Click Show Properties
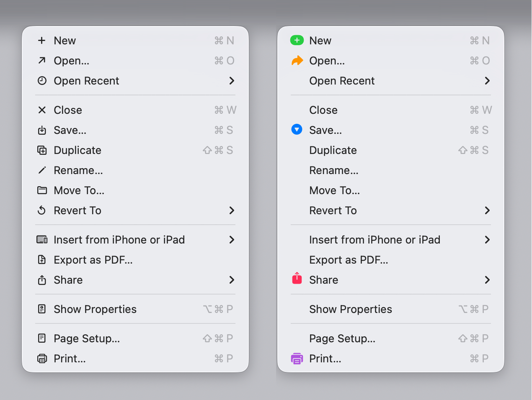 (x=95, y=309)
